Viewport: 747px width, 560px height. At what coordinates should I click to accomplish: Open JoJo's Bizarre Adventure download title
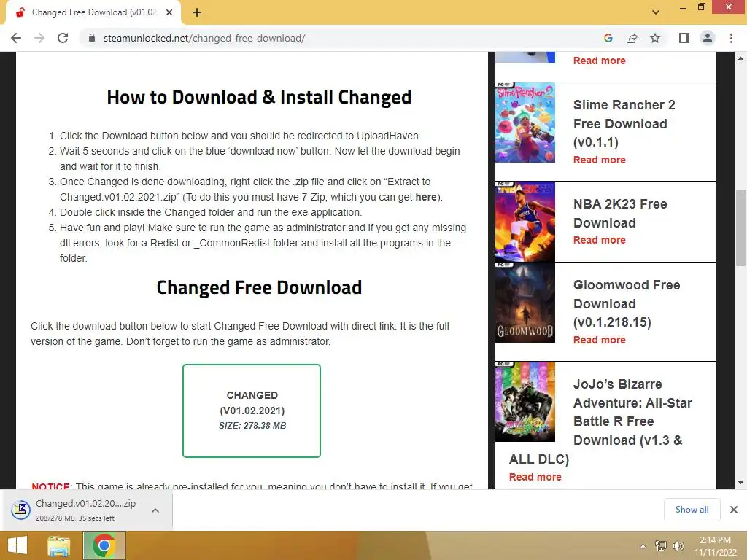coord(601,421)
